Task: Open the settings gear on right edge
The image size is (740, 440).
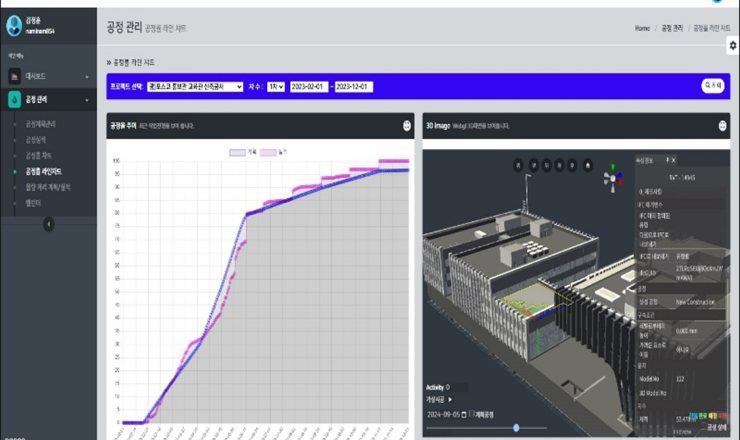Action: (x=733, y=46)
